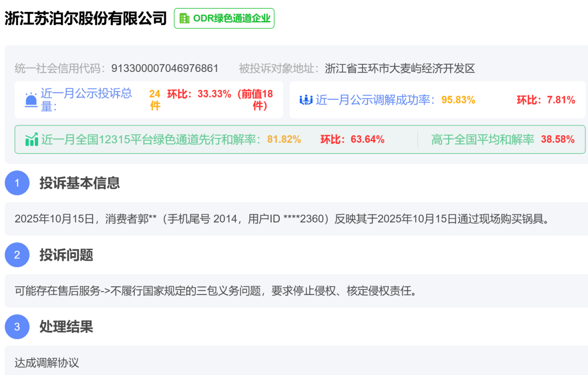This screenshot has width=588, height=375.
Task: Click the result text 达成调解协议
Action: click(x=47, y=362)
